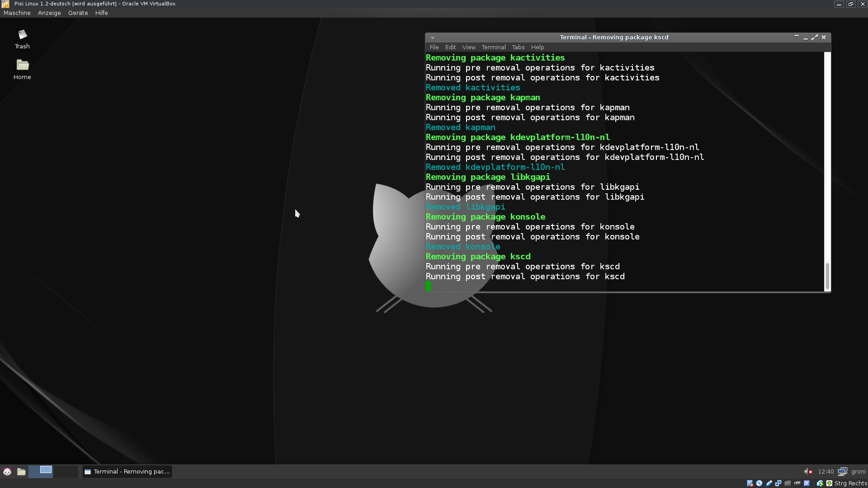
Task: Click the Terminal vertical scrollbar thumb
Action: [827, 277]
